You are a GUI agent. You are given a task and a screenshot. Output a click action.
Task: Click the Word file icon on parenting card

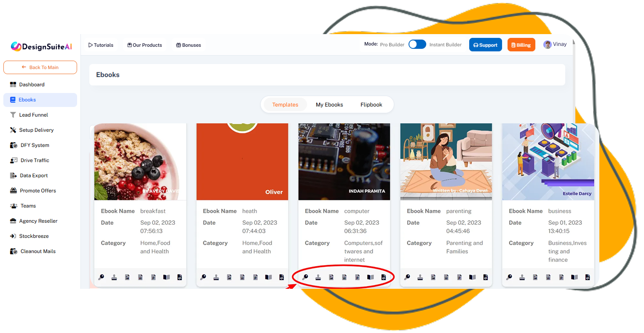pos(446,277)
